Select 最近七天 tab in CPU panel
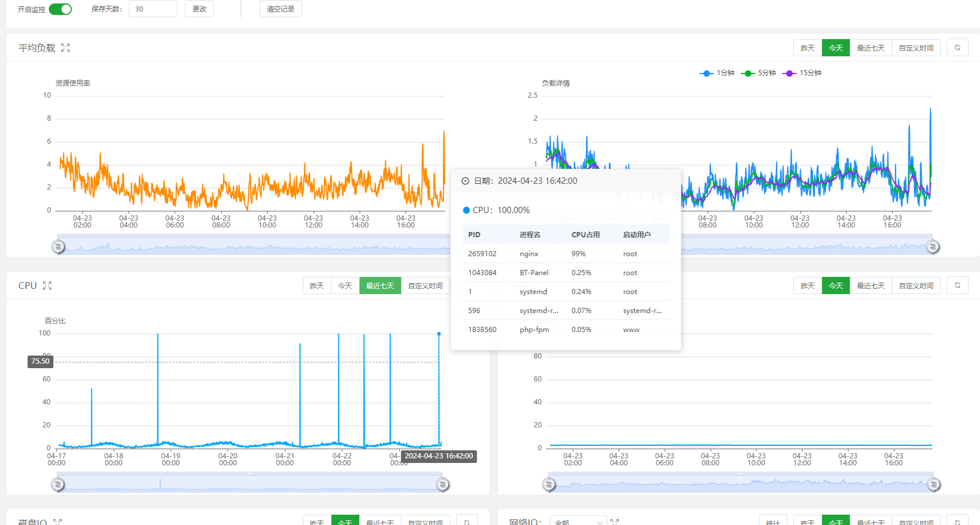 click(380, 285)
